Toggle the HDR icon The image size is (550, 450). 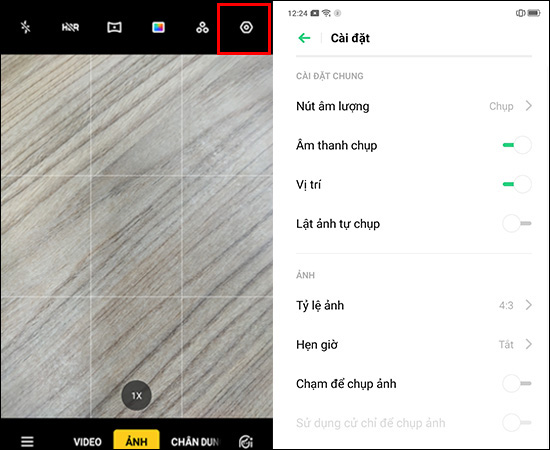(x=70, y=27)
